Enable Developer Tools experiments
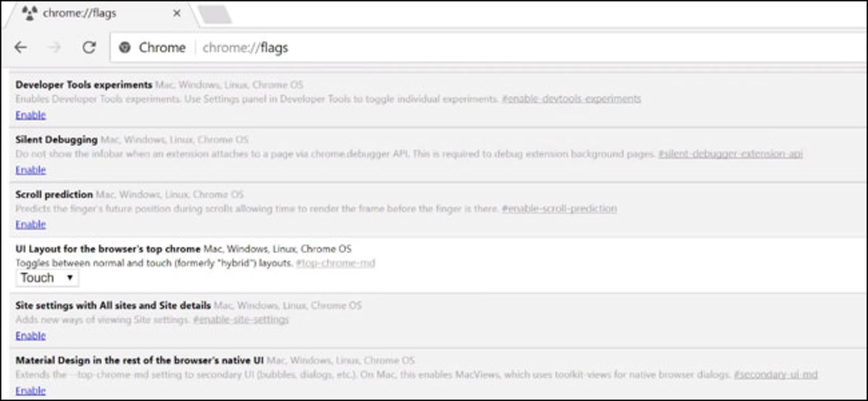Image resolution: width=868 pixels, height=401 pixels. coord(30,115)
